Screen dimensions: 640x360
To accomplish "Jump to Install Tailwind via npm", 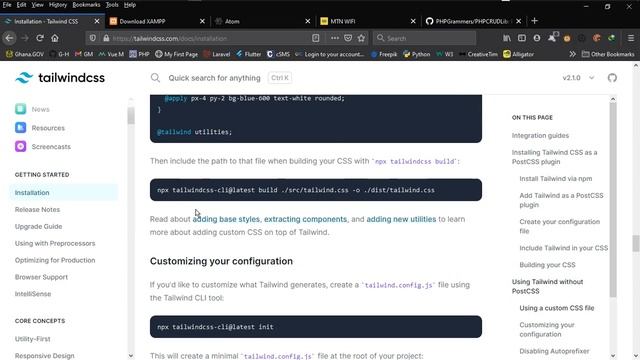I will point(556,178).
